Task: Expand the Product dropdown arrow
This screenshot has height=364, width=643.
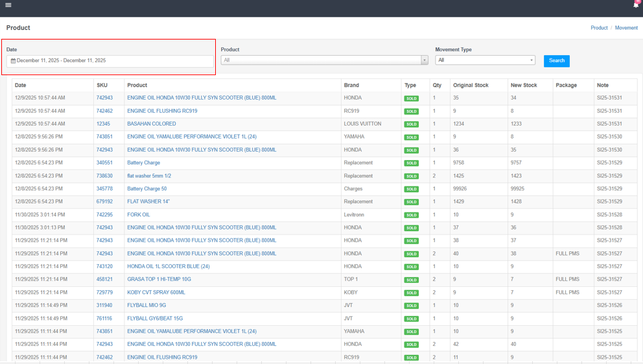Action: tap(425, 60)
